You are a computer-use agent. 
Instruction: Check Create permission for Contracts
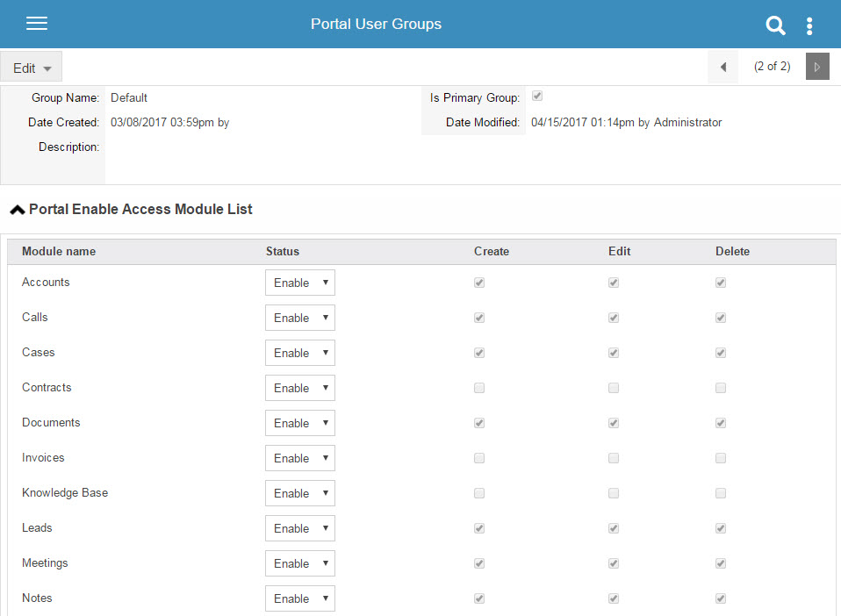point(478,387)
